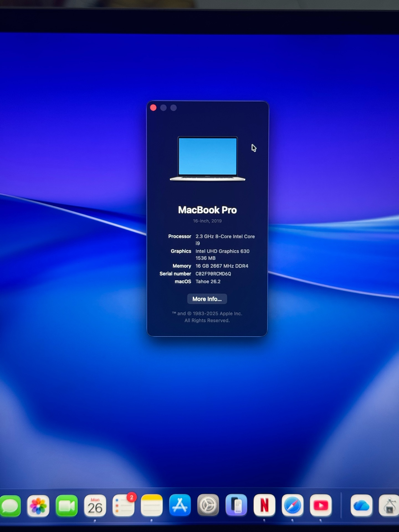Launch Netflix from the Dock
Viewport: 399px width, 532px height.
pyautogui.click(x=264, y=505)
